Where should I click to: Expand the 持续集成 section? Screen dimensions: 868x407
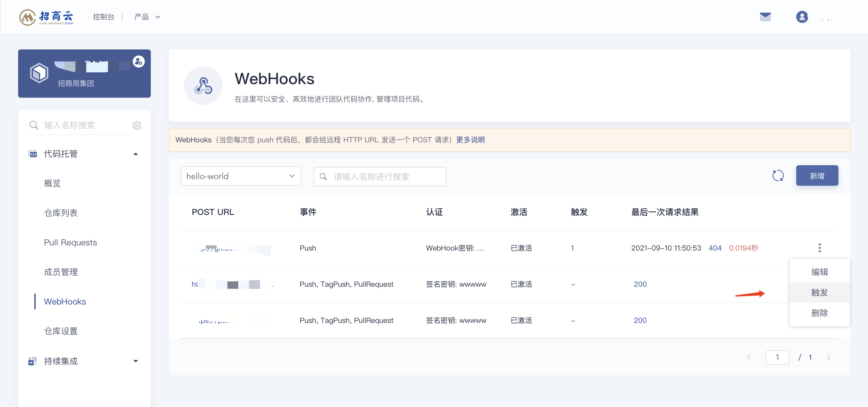click(136, 361)
